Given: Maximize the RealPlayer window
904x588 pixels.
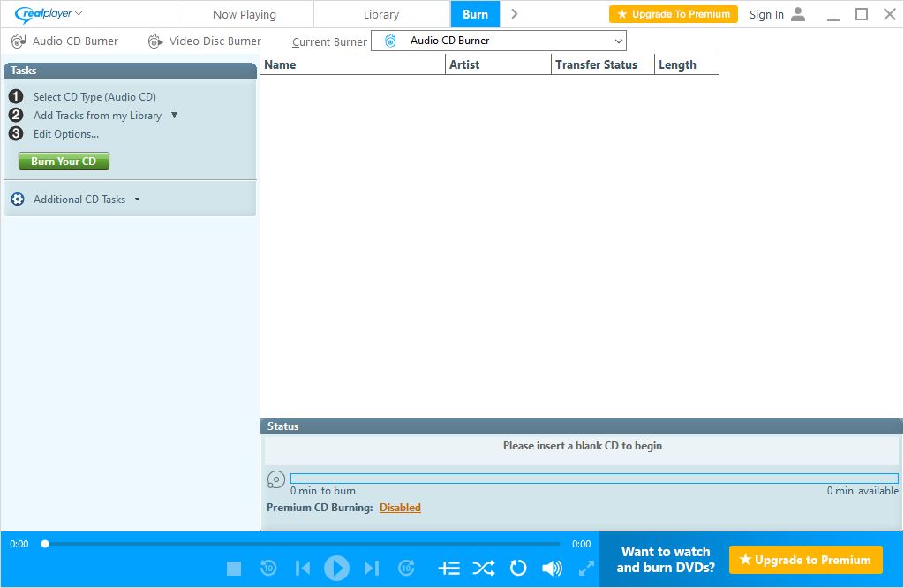Looking at the screenshot, I should [x=862, y=14].
